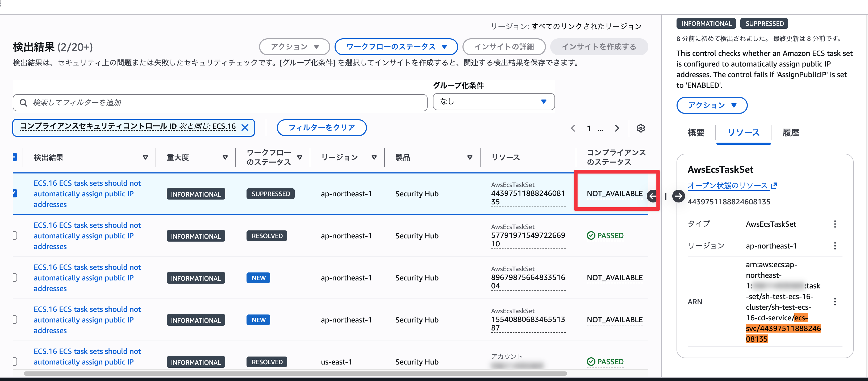Image resolution: width=868 pixels, height=381 pixels.
Task: Remove the ECS.16 filter chip
Action: [245, 127]
